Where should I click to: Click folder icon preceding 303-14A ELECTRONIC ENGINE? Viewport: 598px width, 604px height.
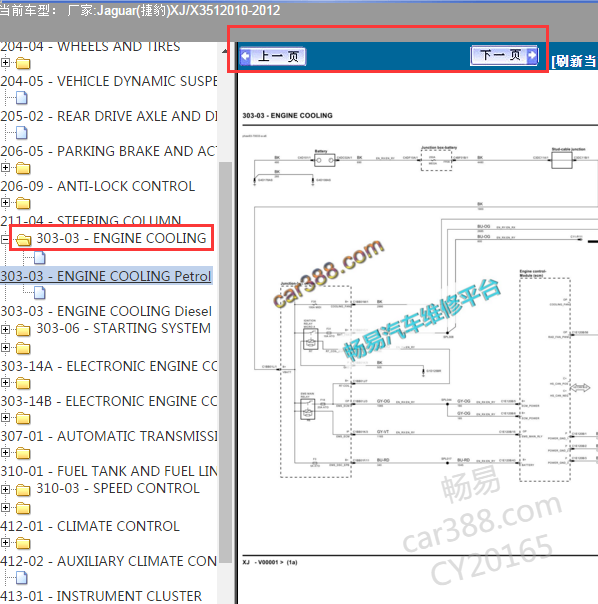tap(23, 348)
